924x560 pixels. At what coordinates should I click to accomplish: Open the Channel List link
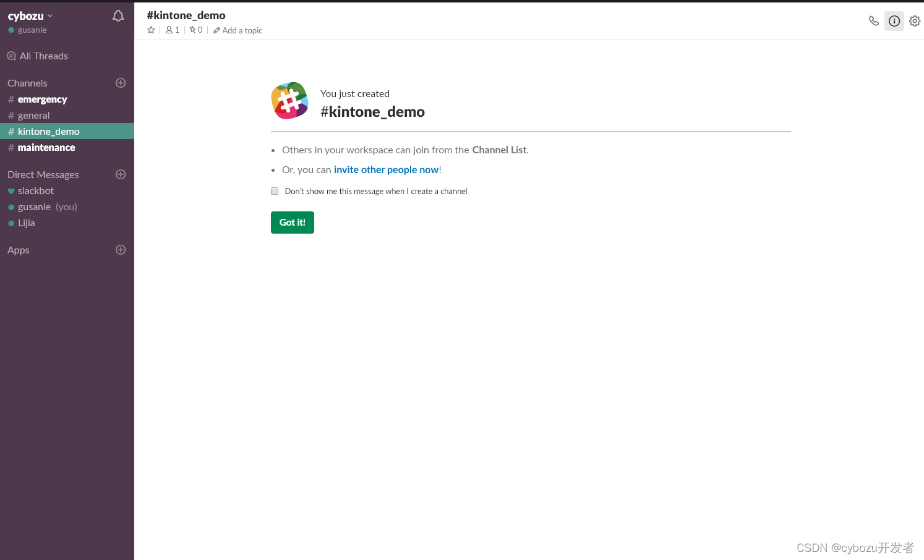[x=499, y=150]
